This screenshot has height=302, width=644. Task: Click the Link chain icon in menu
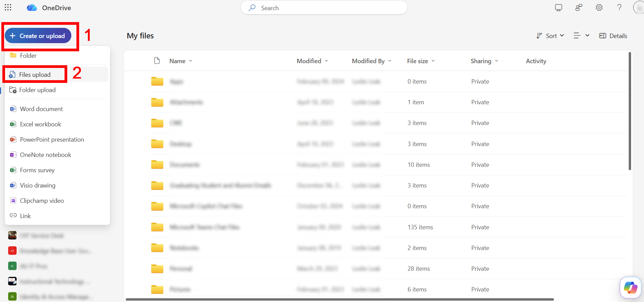pos(13,215)
